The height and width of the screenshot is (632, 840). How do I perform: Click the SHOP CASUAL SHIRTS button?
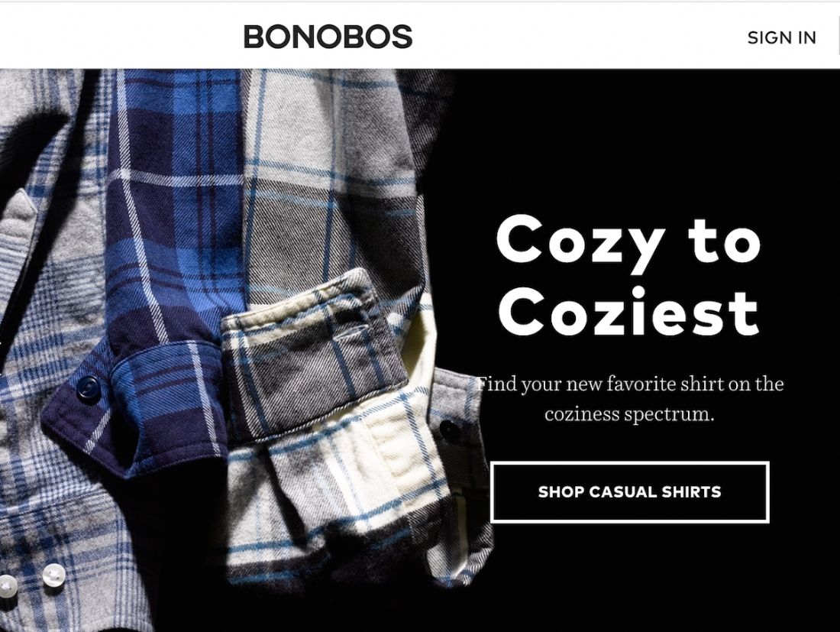coord(629,491)
